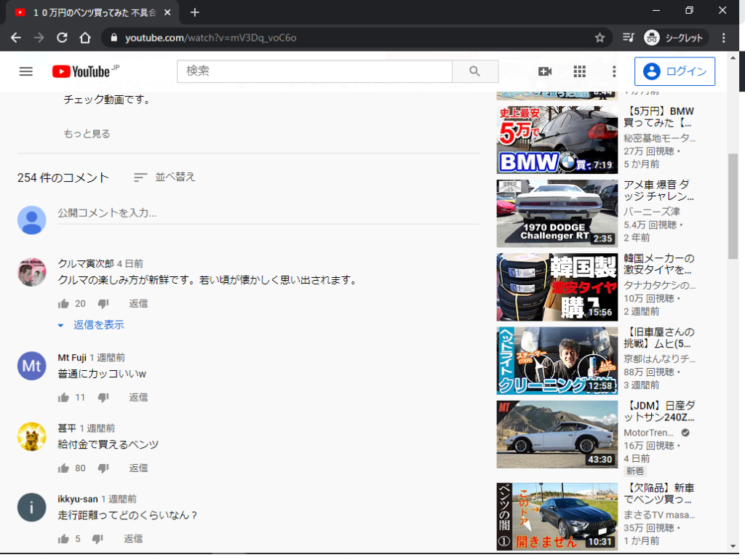Dislike the comment by Mt Fuji
Viewport: 745px width, 560px height.
click(103, 398)
